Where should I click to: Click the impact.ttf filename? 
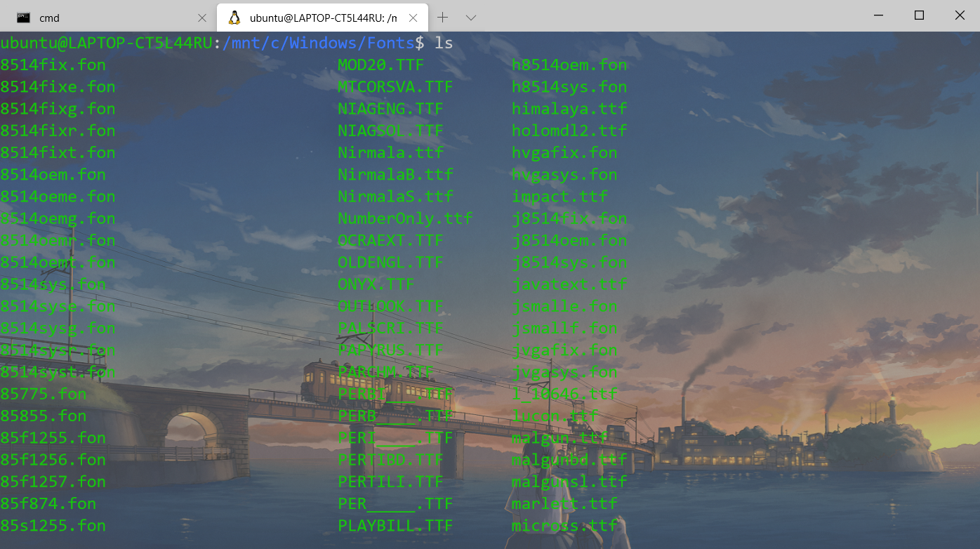point(559,197)
